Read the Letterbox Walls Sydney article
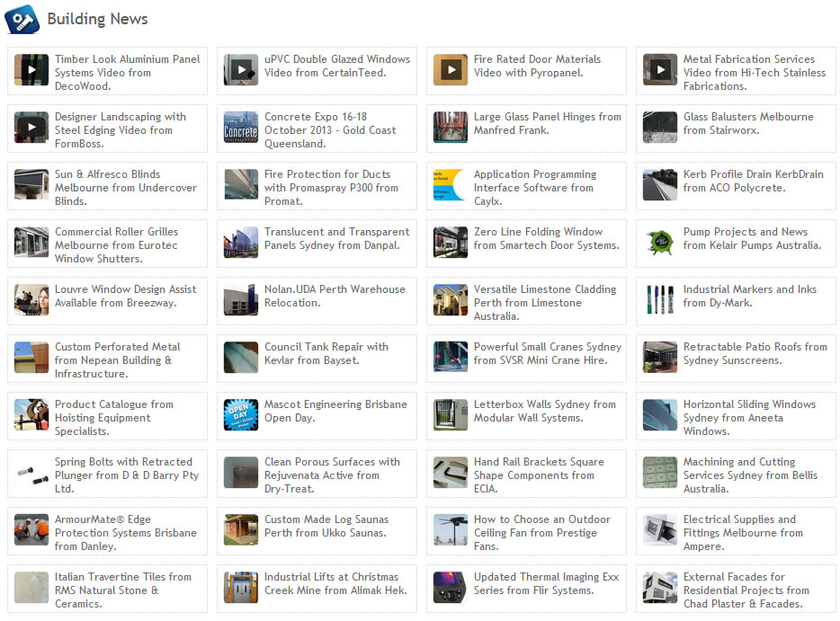 545,411
